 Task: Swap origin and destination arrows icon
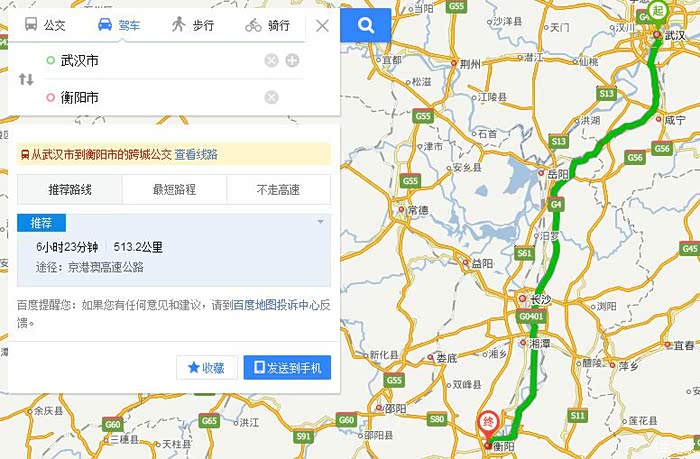coord(26,79)
